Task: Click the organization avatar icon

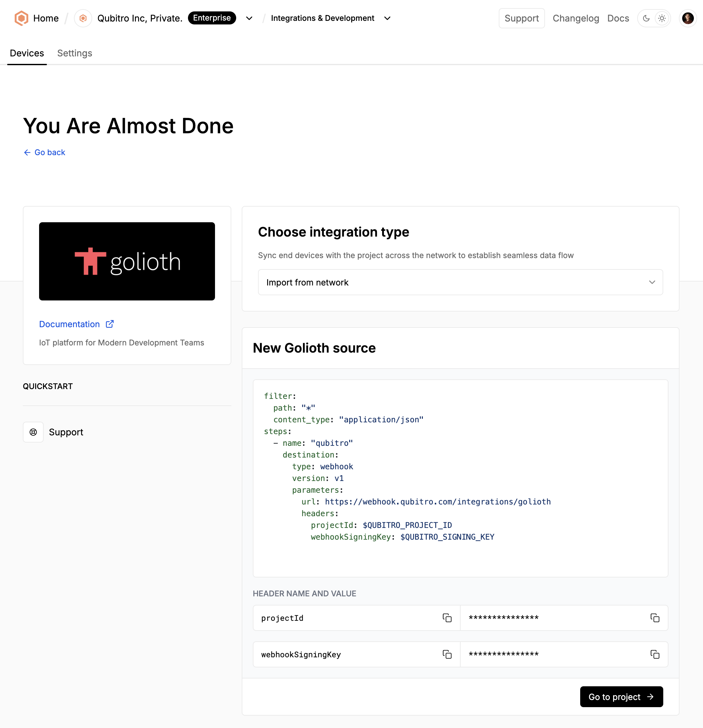Action: (x=83, y=18)
